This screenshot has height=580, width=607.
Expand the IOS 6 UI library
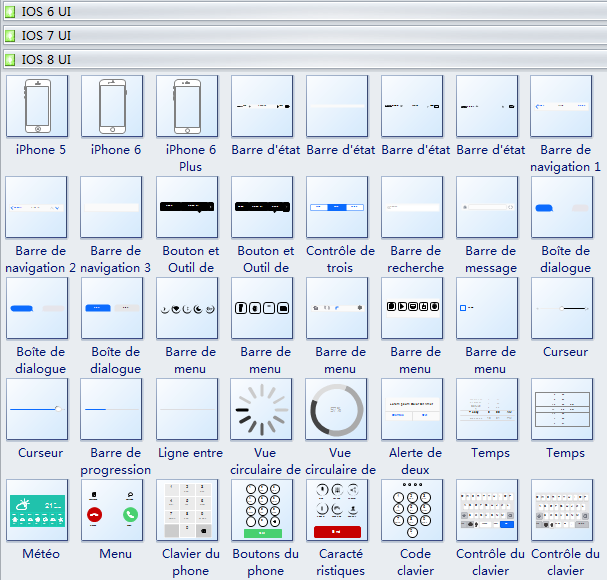coord(46,11)
